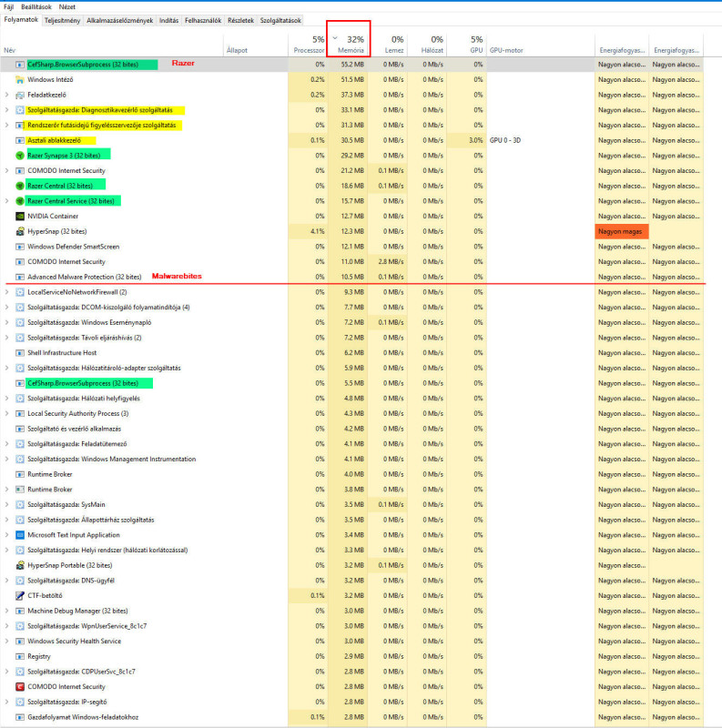Select the Szolgáltatásgazda: CDPUserSvc_8c1c7 row
The height and width of the screenshot is (728, 722).
coord(351,672)
